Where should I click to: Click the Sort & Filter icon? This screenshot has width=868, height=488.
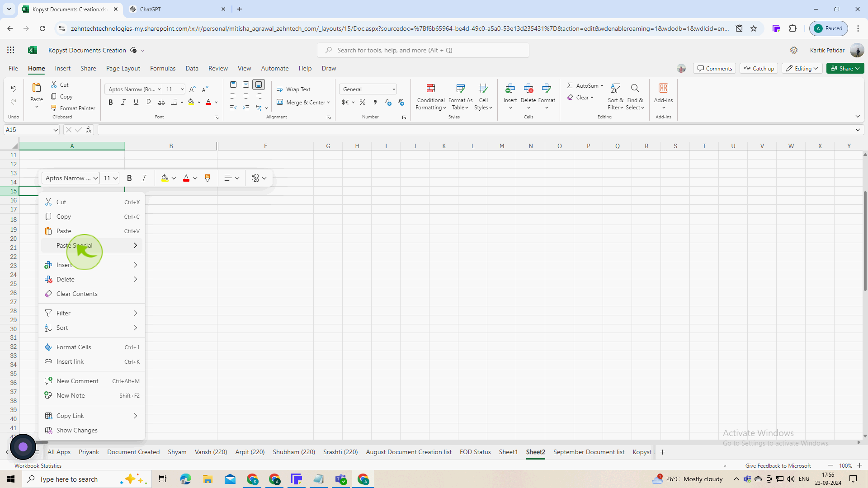tap(615, 88)
